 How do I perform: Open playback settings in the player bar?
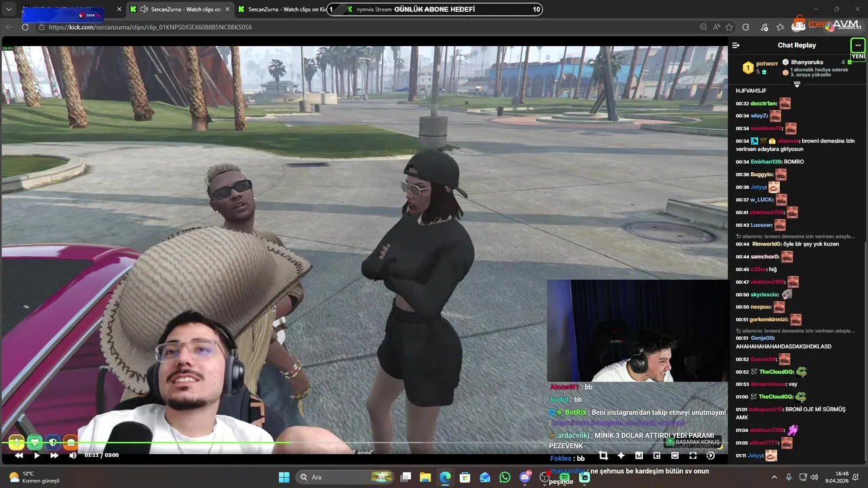pos(711,456)
